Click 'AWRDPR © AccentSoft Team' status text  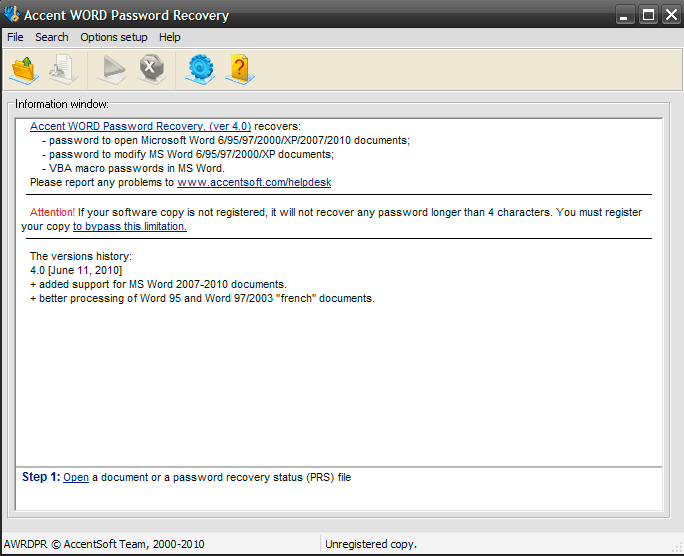(104, 544)
